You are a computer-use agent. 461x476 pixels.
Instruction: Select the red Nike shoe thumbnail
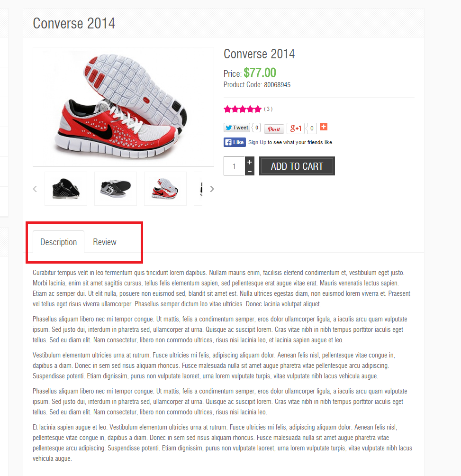coord(165,189)
